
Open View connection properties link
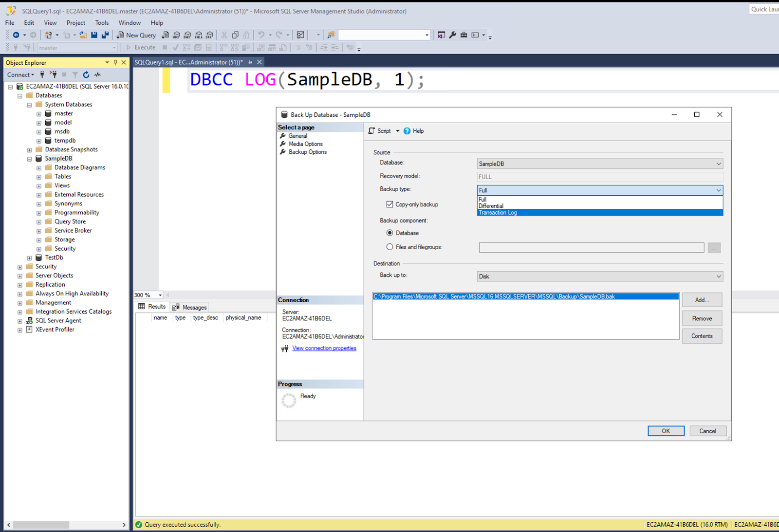(x=324, y=348)
